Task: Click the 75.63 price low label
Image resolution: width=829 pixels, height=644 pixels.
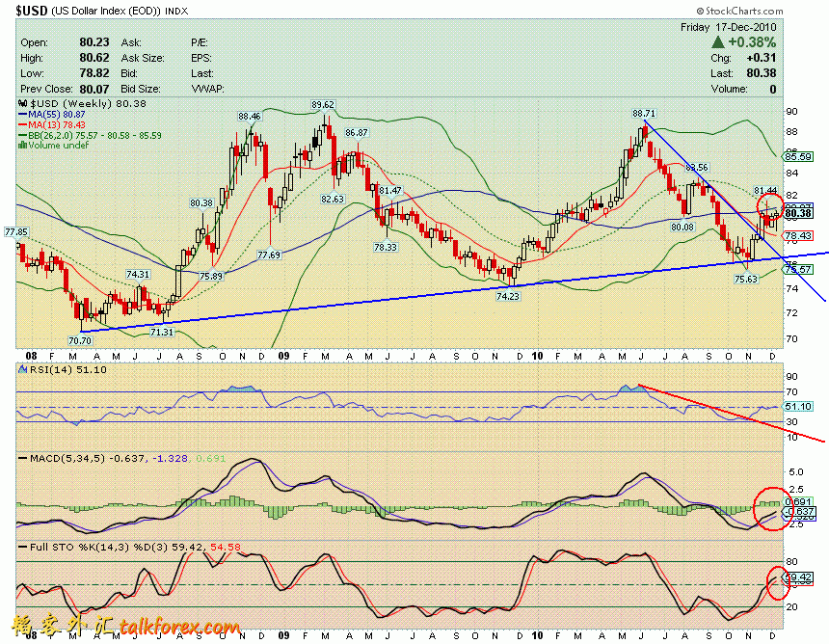Action: coord(746,279)
